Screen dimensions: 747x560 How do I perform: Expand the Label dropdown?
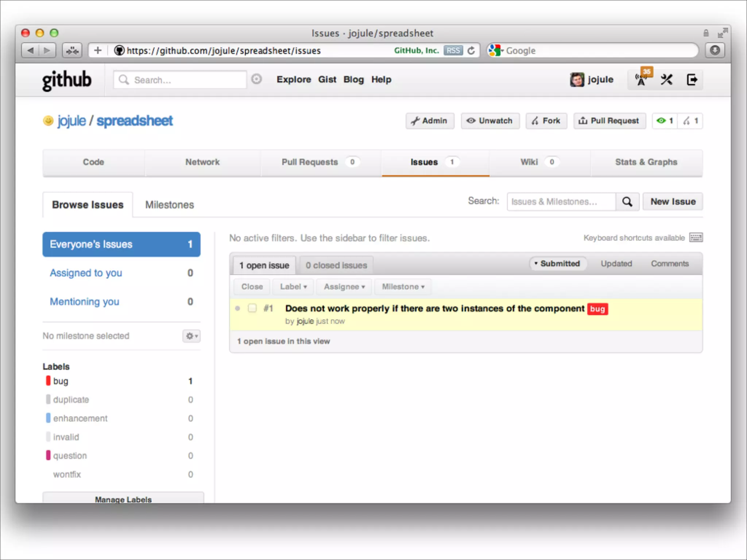pyautogui.click(x=293, y=287)
